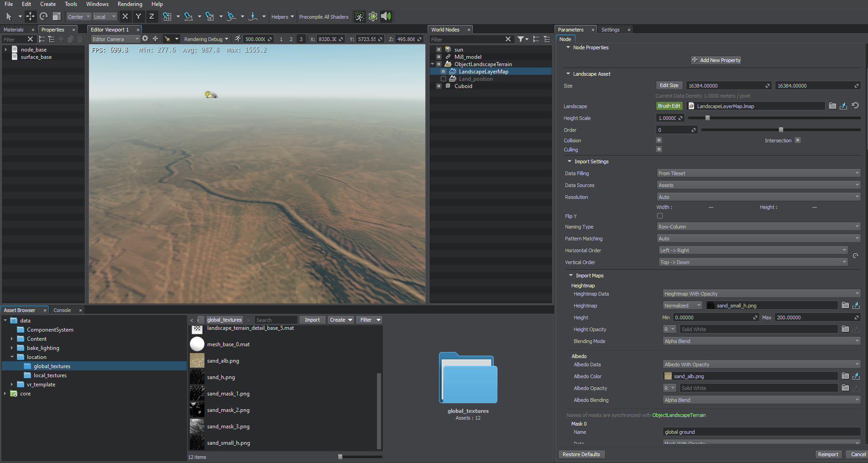Click the Edit Size button
Image resolution: width=868 pixels, height=463 pixels.
[x=669, y=85]
